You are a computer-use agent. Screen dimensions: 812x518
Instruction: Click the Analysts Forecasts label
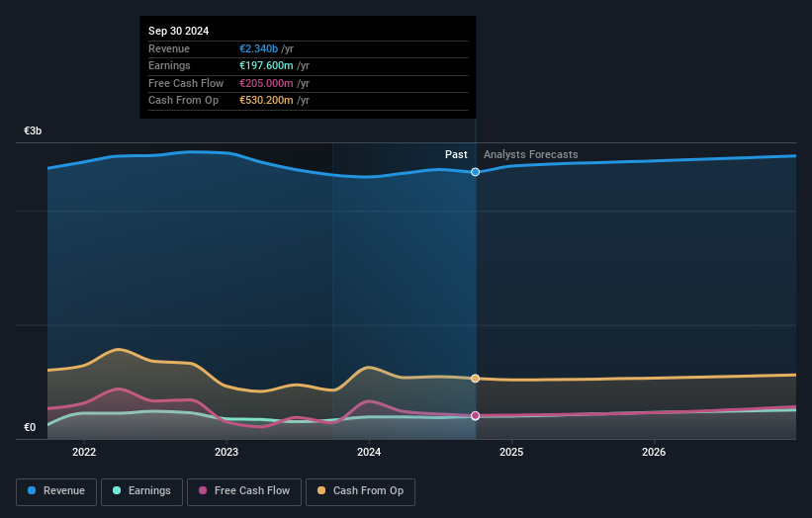[531, 154]
